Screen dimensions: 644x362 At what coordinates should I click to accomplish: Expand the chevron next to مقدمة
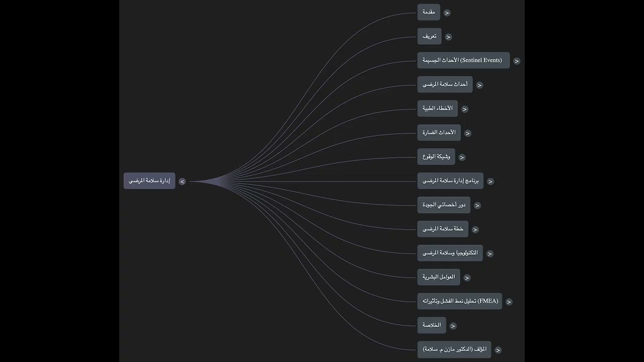(447, 13)
